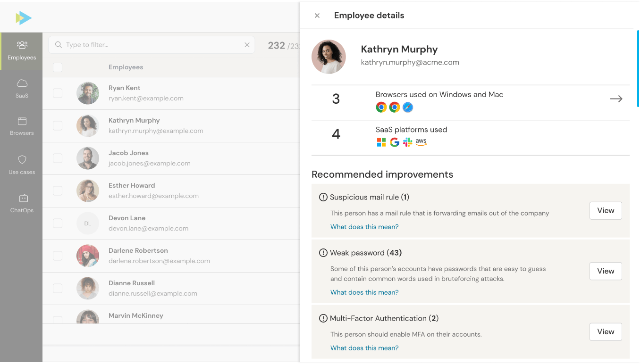The width and height of the screenshot is (641, 364).
Task: Click the "Type to filter" search field
Action: tap(151, 45)
